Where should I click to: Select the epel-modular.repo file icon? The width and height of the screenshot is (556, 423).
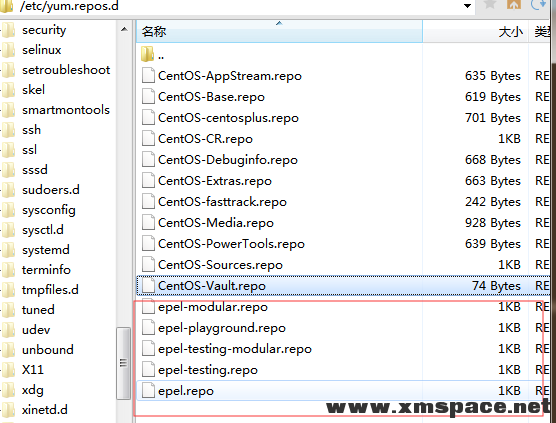pos(148,306)
